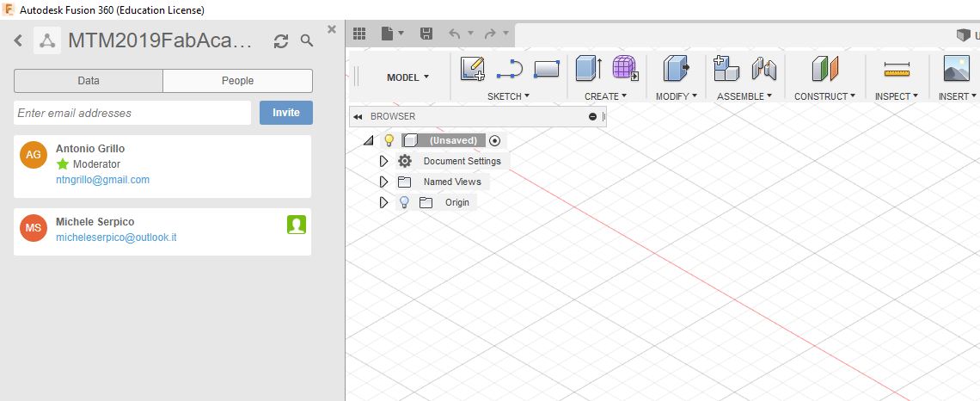Select Origin in the browser tree

pos(456,203)
